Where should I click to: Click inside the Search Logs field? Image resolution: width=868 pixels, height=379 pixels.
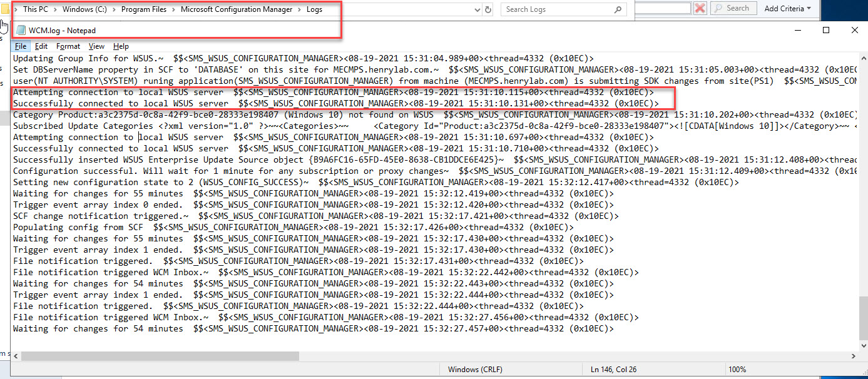click(x=557, y=9)
